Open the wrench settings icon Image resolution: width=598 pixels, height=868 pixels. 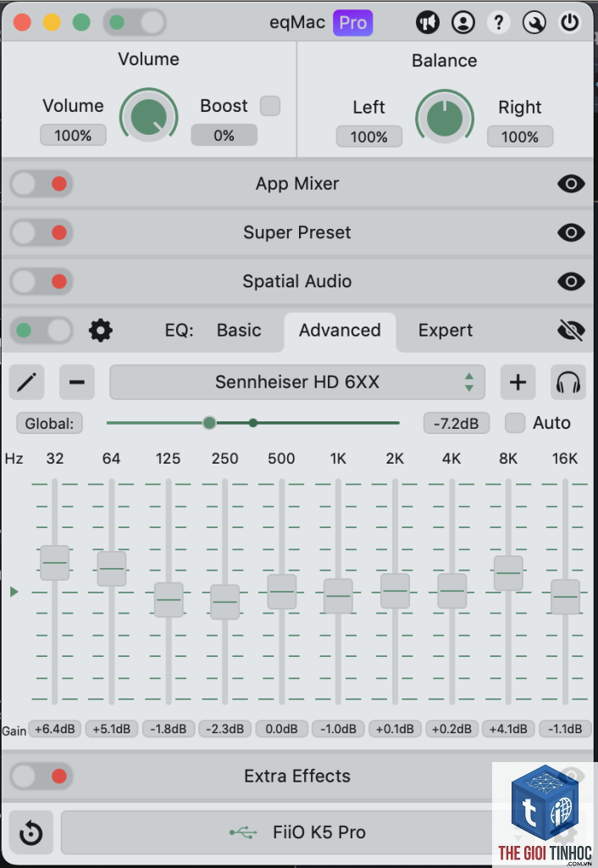click(534, 23)
